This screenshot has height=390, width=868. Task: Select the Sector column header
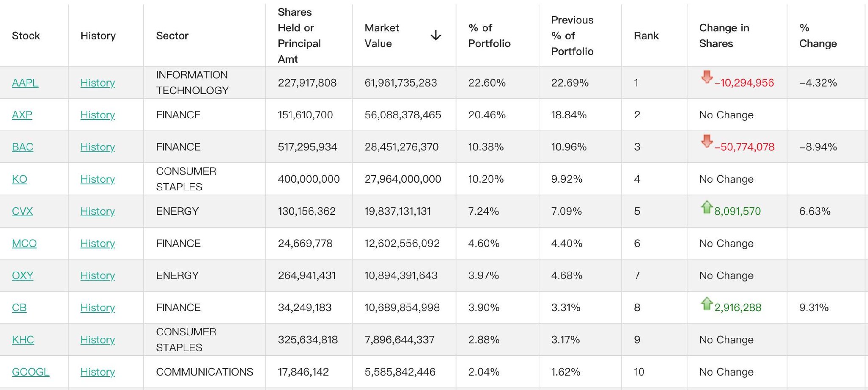click(x=172, y=36)
